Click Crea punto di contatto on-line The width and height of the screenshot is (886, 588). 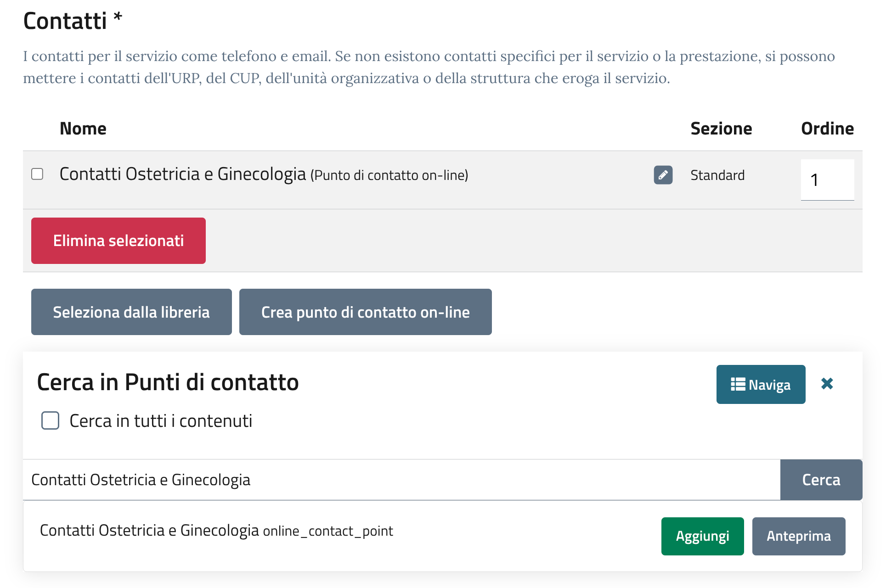pyautogui.click(x=365, y=312)
